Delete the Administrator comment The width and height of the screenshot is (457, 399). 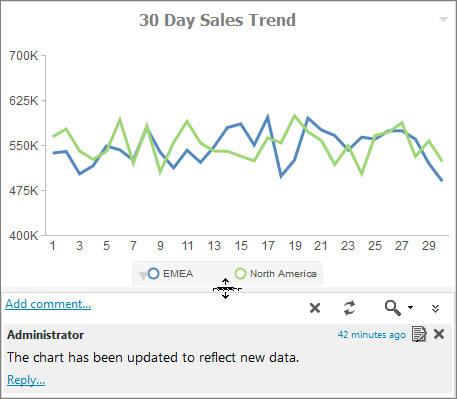tap(439, 334)
